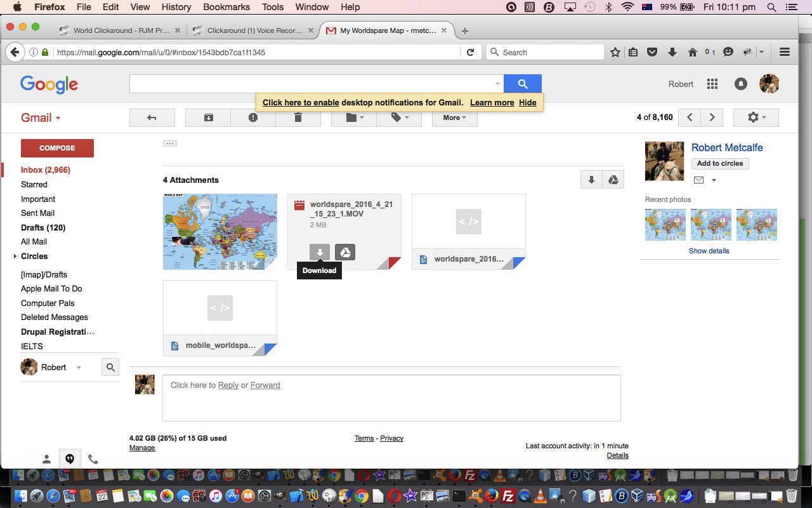812x508 pixels.
Task: Open the Hangouts conversations tab
Action: click(70, 459)
